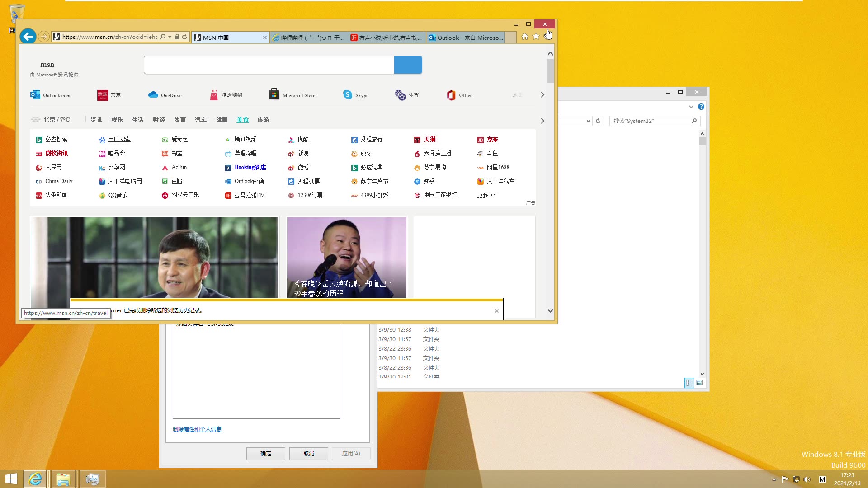The width and height of the screenshot is (868, 488).
Task: Click 取消 in the properties dialog
Action: [309, 454]
